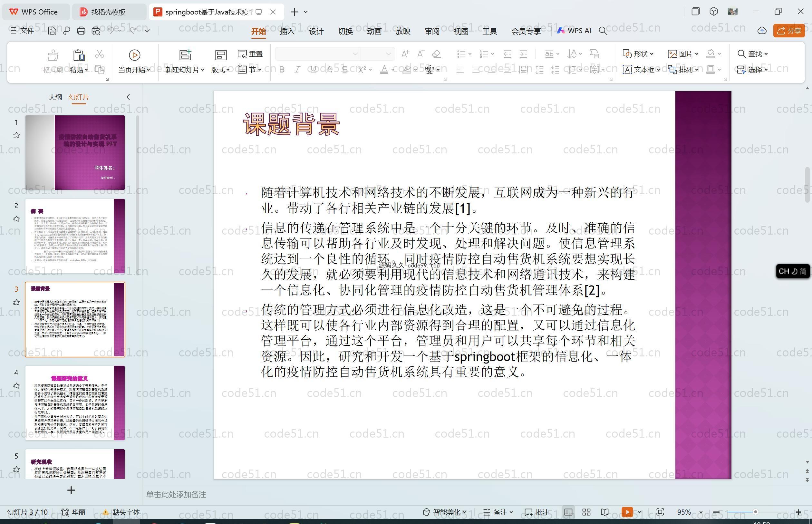Click Comments (批注) in status bar
Screen dimensions: 812x524
pyautogui.click(x=537, y=512)
